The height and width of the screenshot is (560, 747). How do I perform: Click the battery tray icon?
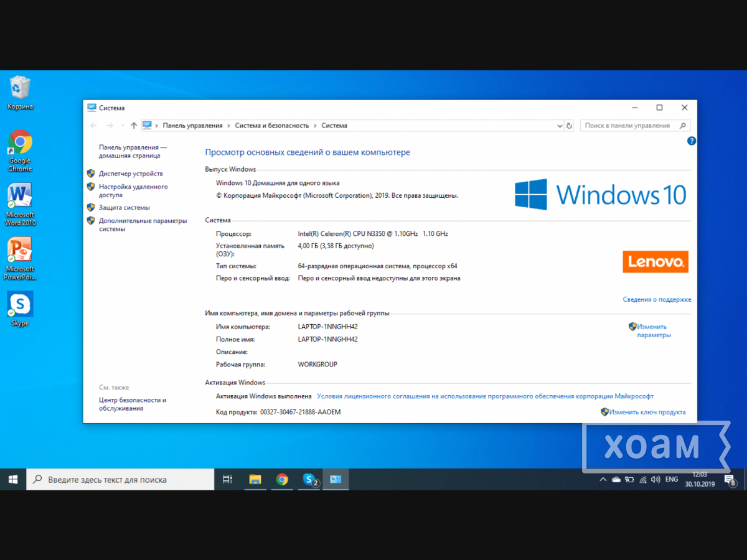pos(629,480)
